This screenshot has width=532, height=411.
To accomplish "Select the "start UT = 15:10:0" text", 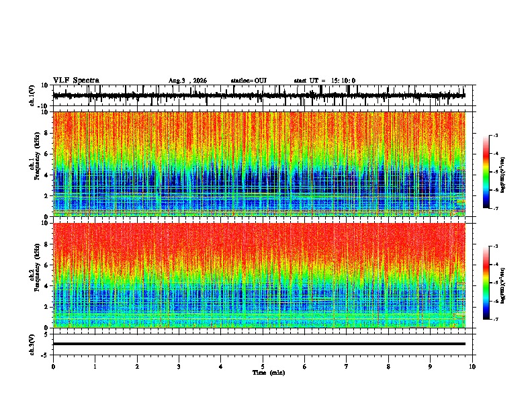I will [324, 81].
